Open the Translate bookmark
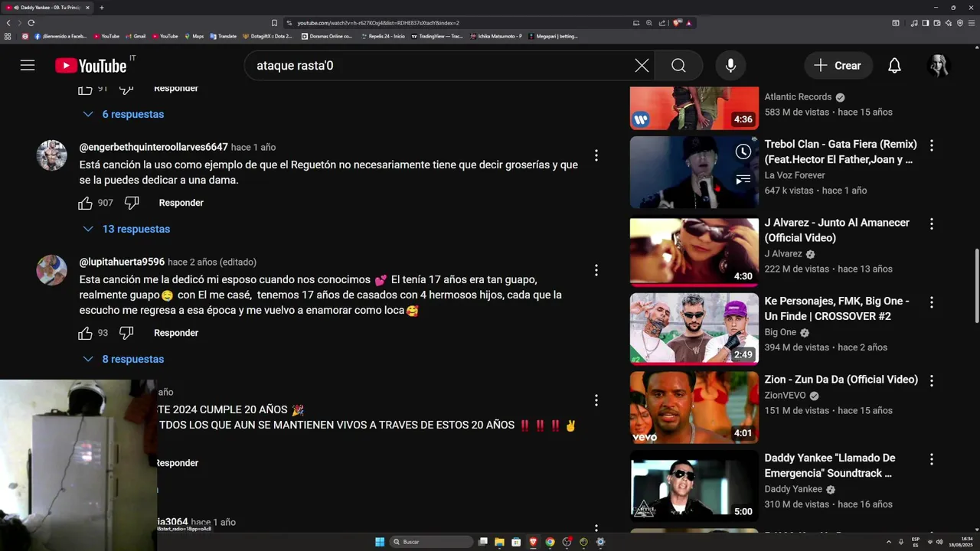The image size is (980, 551). tap(224, 36)
